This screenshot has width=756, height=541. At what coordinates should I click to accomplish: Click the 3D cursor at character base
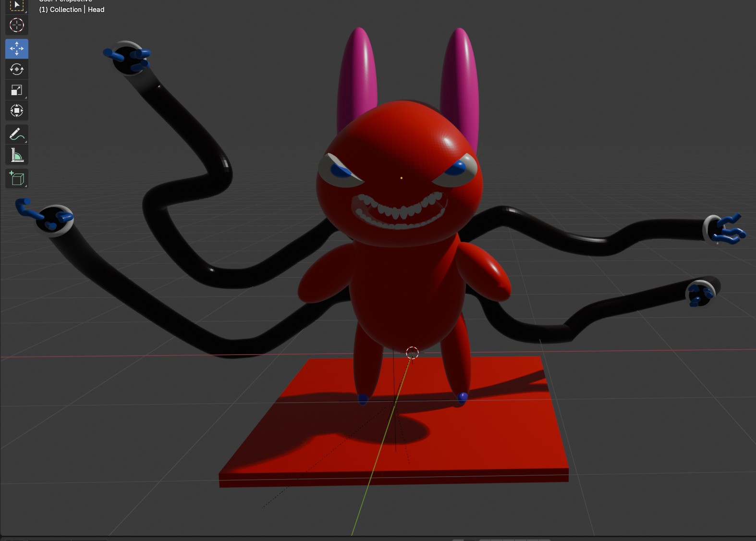pyautogui.click(x=412, y=353)
